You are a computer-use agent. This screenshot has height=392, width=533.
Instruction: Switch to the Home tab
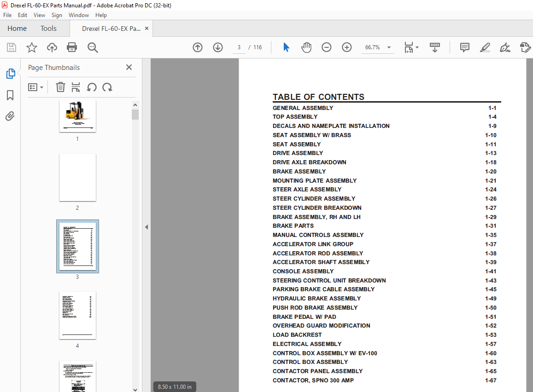(17, 29)
